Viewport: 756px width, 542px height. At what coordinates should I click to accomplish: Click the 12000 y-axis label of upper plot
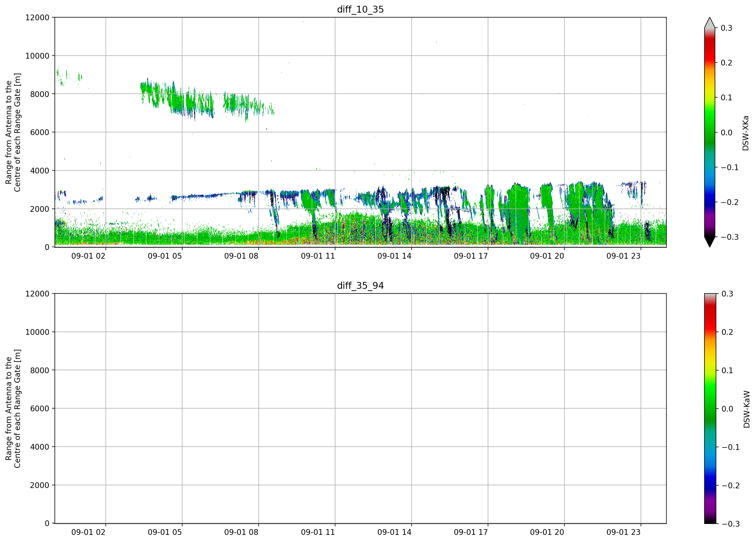point(37,18)
